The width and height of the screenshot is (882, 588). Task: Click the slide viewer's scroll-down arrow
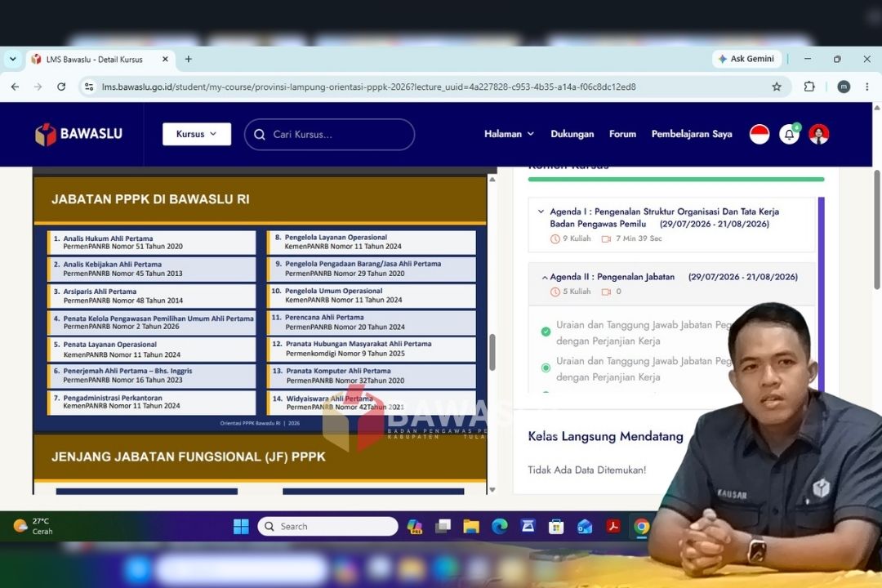point(492,489)
